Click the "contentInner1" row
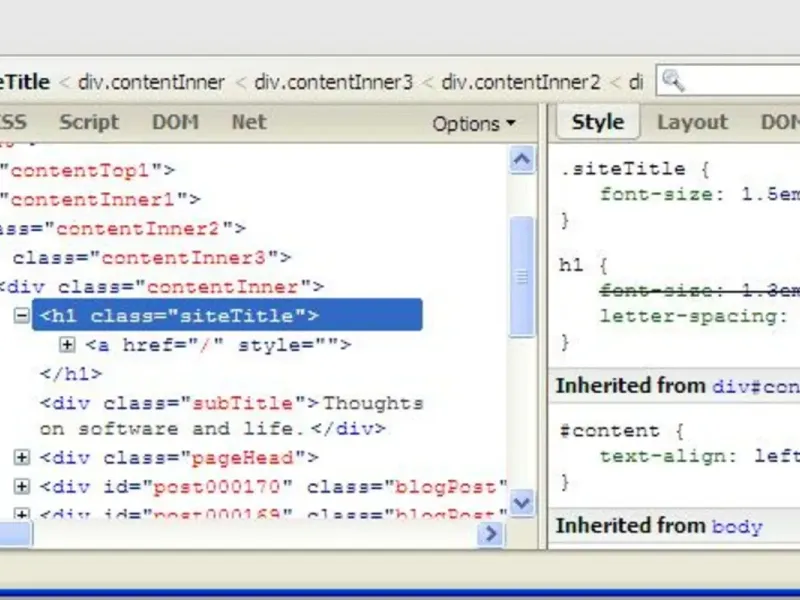 pyautogui.click(x=101, y=199)
